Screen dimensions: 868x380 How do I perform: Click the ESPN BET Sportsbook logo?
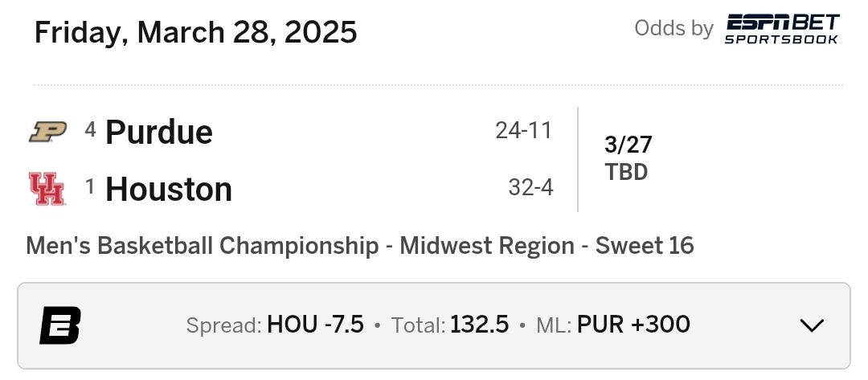point(781,29)
